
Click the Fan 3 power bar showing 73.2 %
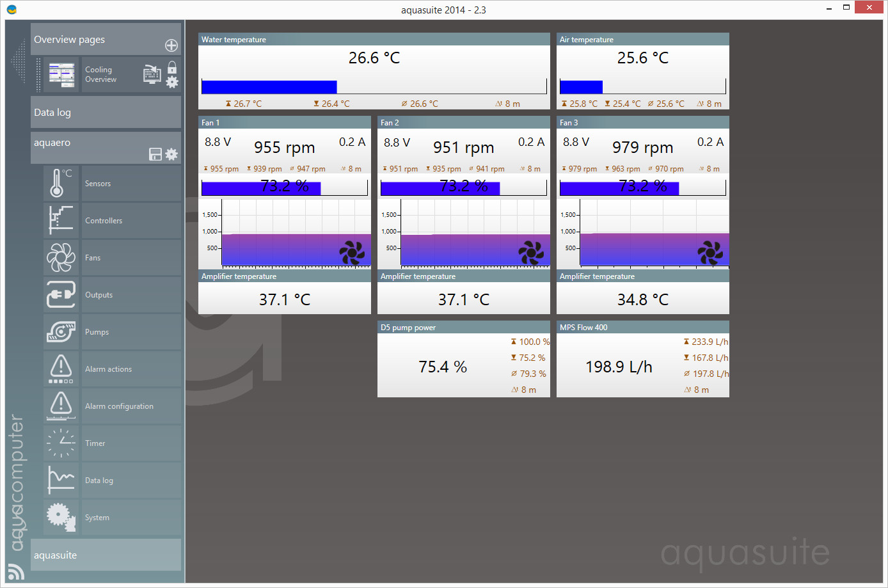tap(643, 187)
